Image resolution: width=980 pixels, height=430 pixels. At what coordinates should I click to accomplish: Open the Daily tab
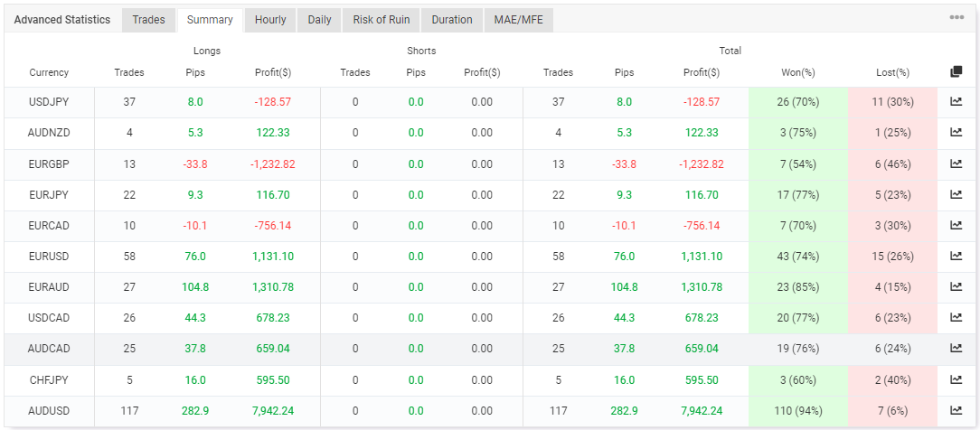(x=319, y=20)
